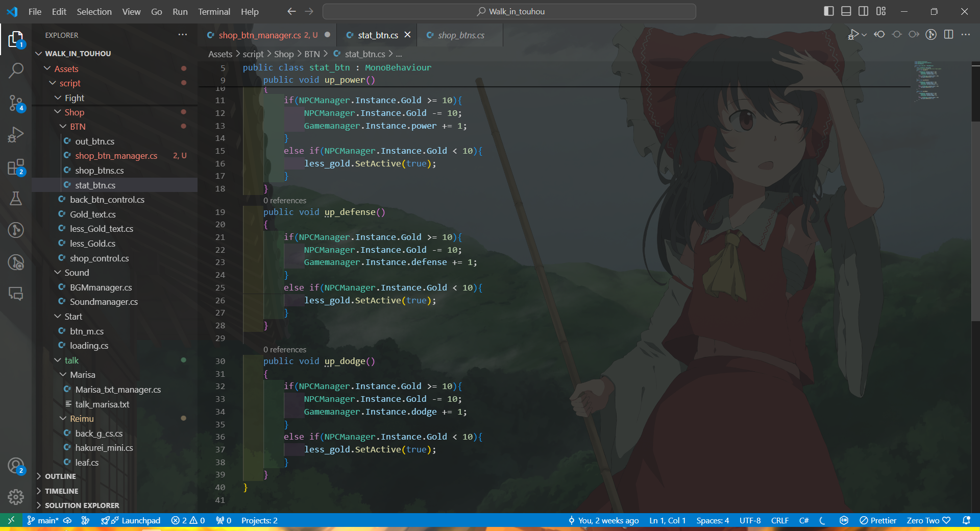Open previous change with the left-arrow commit icon
Screen dimensions: 980x531
tap(879, 34)
